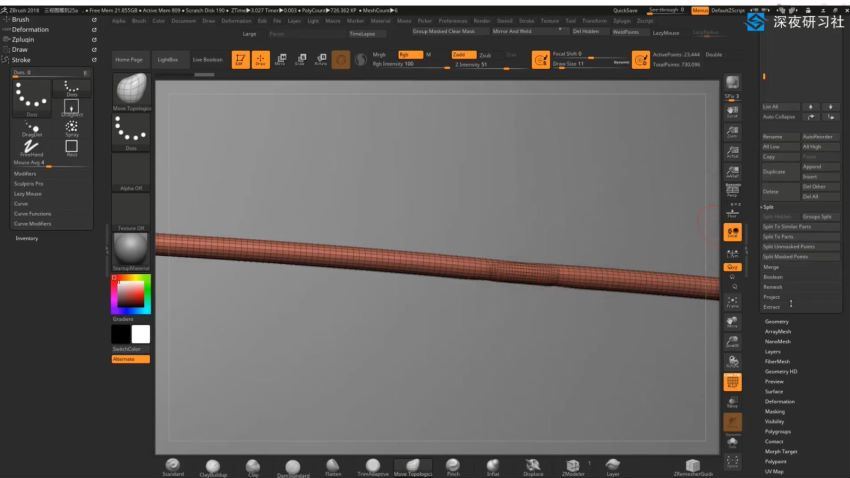850x478 pixels.
Task: Pick the ZModeler brush
Action: [x=573, y=467]
